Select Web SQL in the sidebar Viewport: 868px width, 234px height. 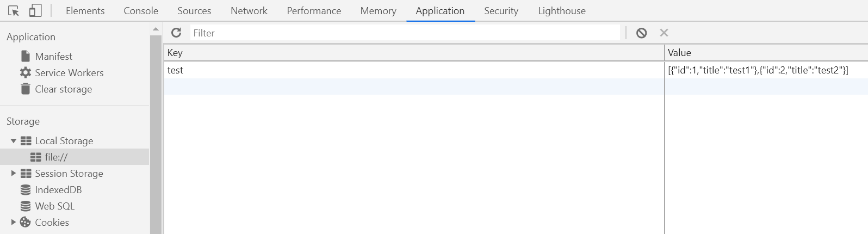[x=54, y=206]
